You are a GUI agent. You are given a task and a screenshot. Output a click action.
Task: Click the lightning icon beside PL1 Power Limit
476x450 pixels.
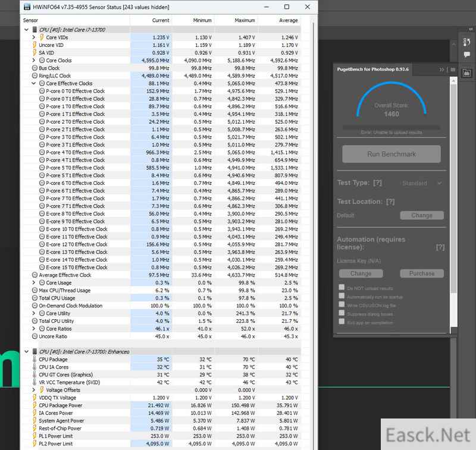click(x=35, y=436)
